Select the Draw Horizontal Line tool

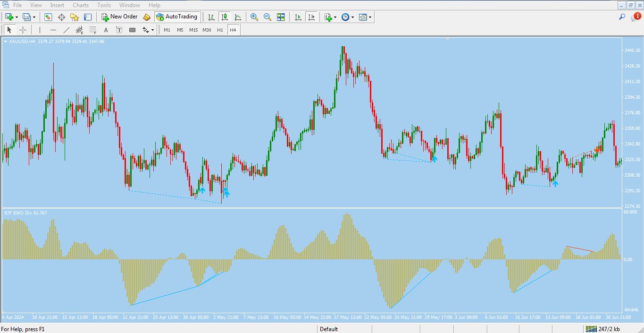coord(53,30)
